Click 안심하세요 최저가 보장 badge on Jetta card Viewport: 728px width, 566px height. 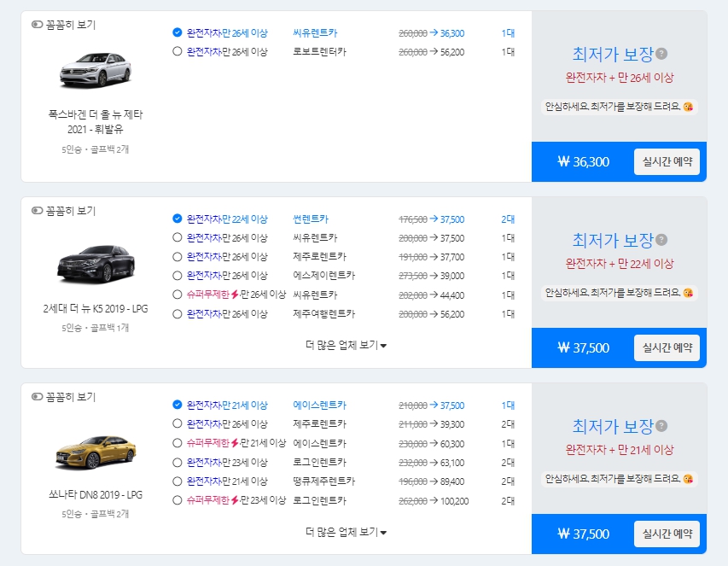pyautogui.click(x=620, y=107)
